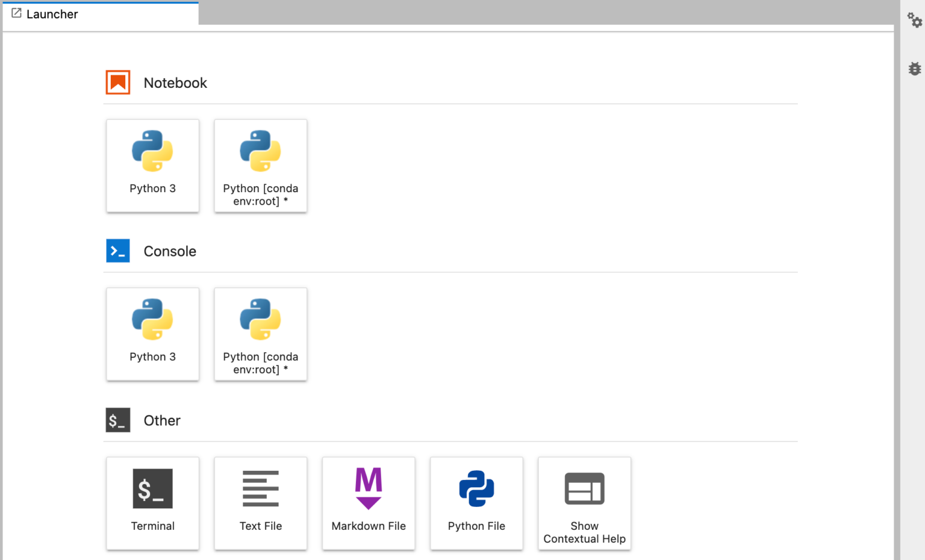Click the Console section heading
The height and width of the screenshot is (560, 925).
pos(169,251)
